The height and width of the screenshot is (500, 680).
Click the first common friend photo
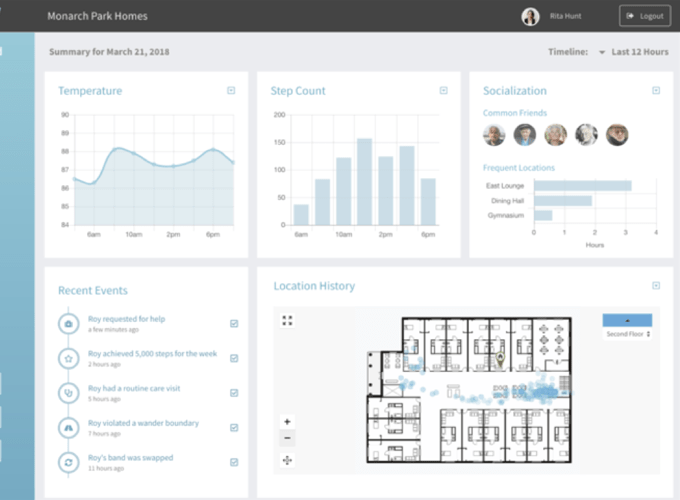[x=494, y=135]
